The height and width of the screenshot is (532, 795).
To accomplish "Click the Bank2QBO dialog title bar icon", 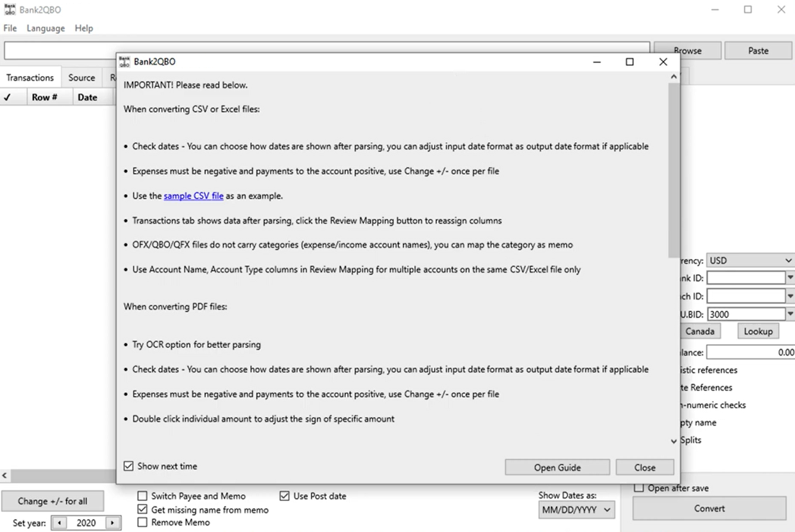I will pyautogui.click(x=124, y=61).
